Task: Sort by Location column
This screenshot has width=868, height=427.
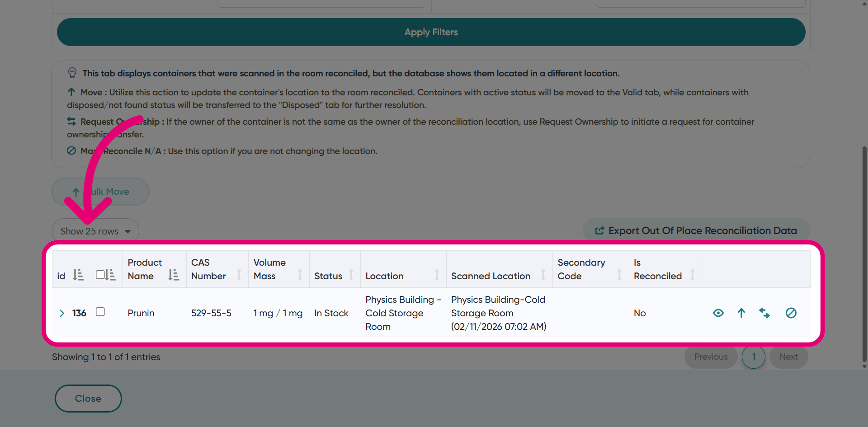Action: point(437,275)
